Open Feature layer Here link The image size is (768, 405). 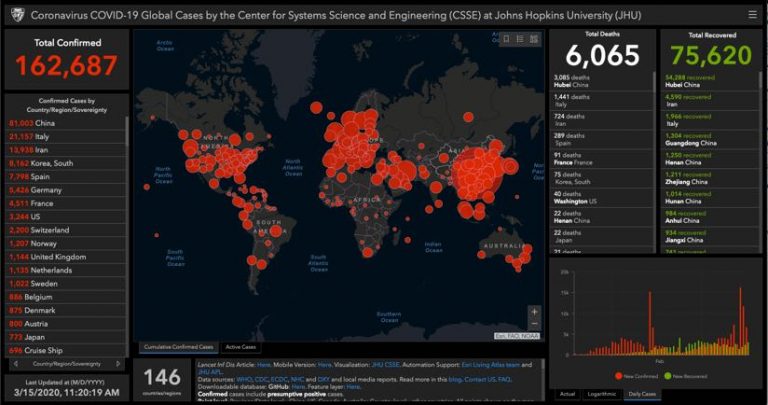coord(353,386)
